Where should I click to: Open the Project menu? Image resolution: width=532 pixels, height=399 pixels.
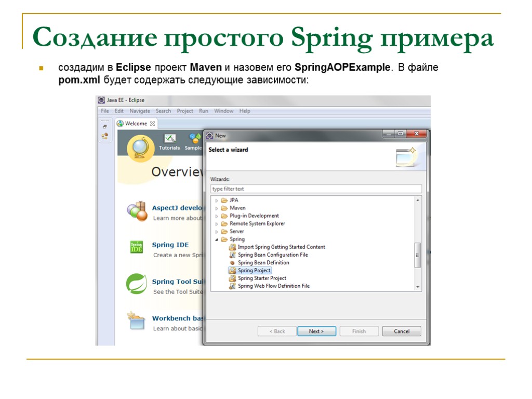click(x=185, y=111)
